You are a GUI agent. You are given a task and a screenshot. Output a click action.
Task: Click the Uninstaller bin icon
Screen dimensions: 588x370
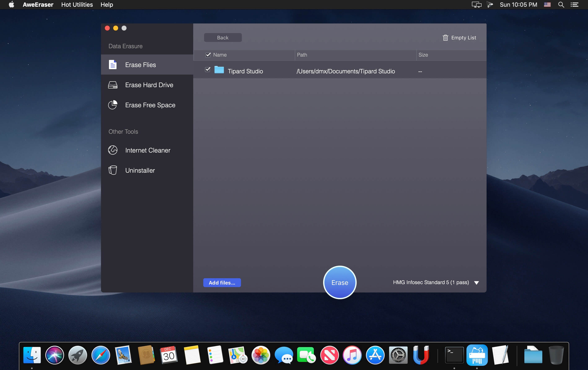[113, 170]
